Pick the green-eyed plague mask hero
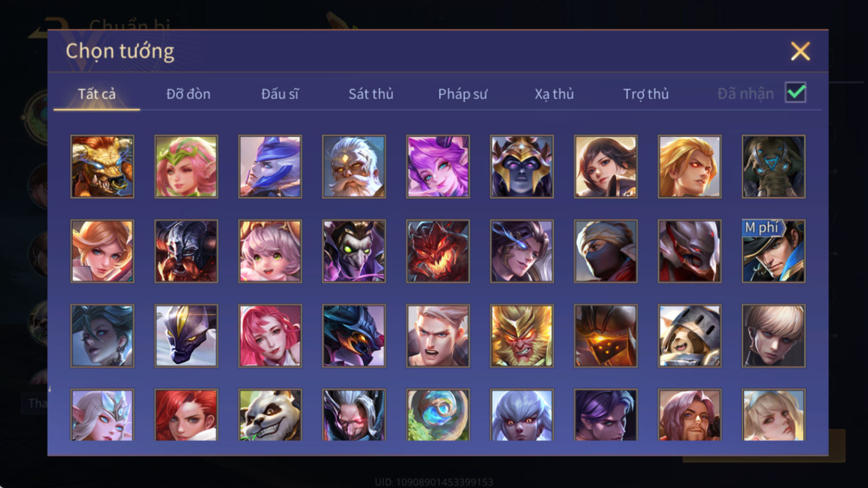This screenshot has width=868, height=488. pos(354,251)
